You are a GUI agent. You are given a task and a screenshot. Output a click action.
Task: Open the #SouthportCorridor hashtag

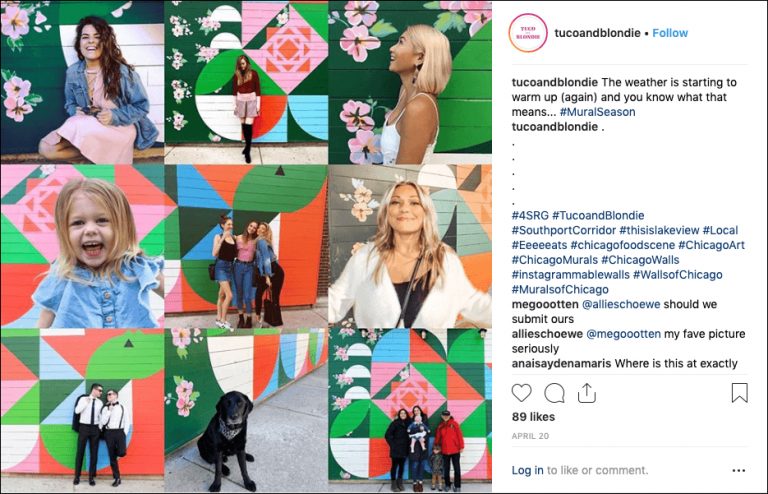tap(564, 230)
